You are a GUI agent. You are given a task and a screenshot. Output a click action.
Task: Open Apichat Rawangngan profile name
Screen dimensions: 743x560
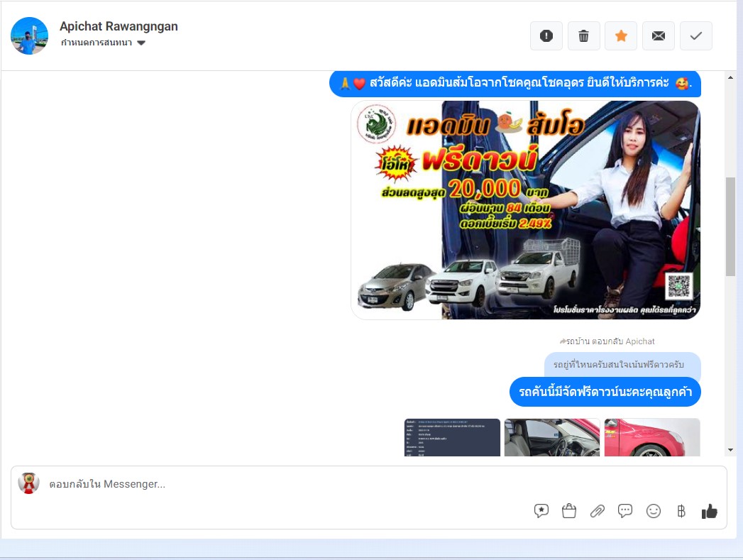[119, 26]
